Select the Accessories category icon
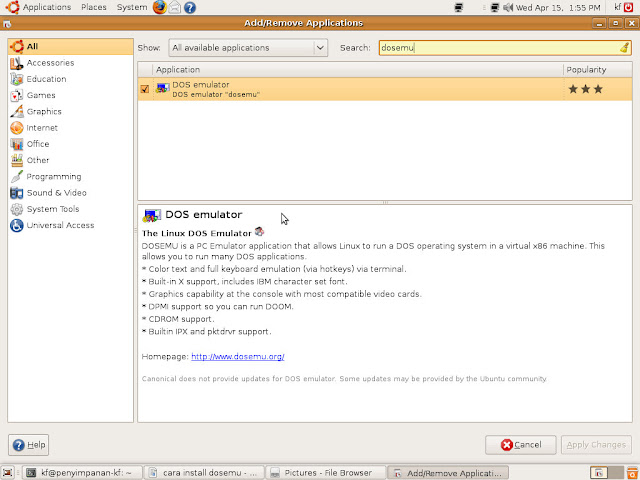 (x=17, y=63)
